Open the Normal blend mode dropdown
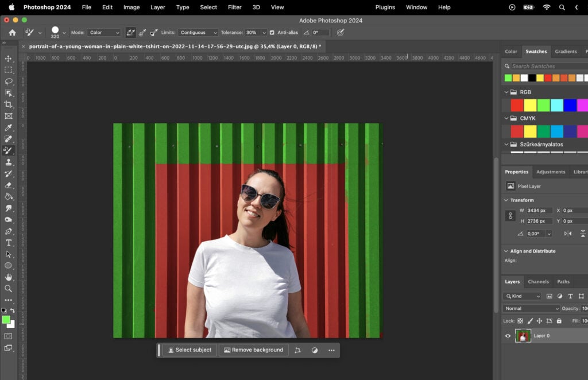 (531, 309)
